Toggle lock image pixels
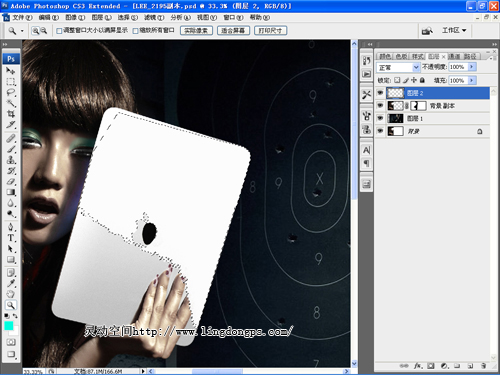Viewport: 500px width, 375px height. tap(405, 80)
